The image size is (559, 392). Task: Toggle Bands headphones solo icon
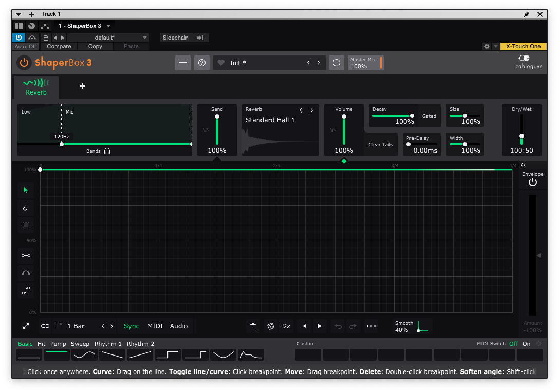click(107, 151)
